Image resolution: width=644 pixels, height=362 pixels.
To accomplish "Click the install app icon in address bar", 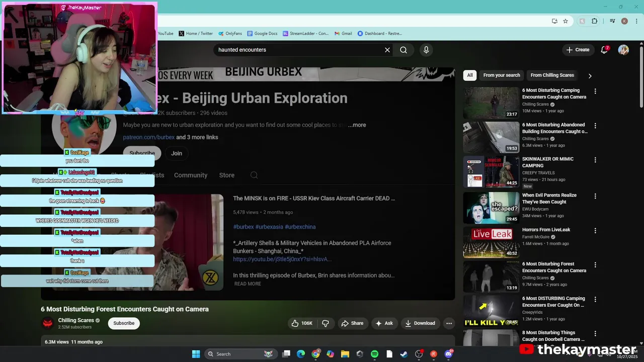I will point(554,21).
